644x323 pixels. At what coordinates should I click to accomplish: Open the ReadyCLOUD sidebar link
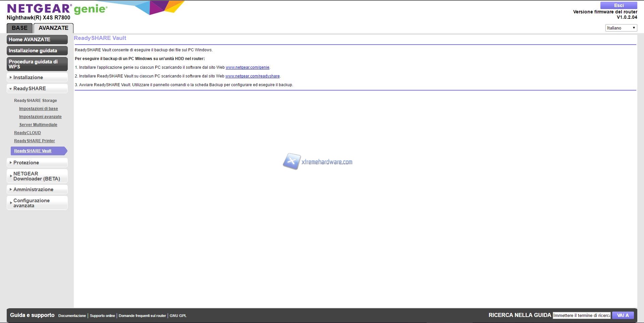pyautogui.click(x=28, y=133)
